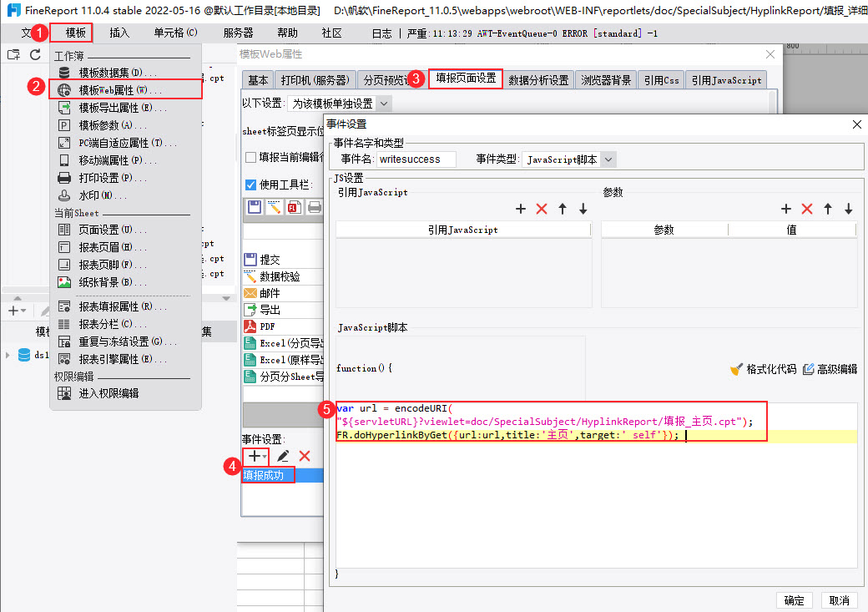Screen dimensions: 868x612
Task: Choose PC端自适应属性 menu entry
Action: 125,143
